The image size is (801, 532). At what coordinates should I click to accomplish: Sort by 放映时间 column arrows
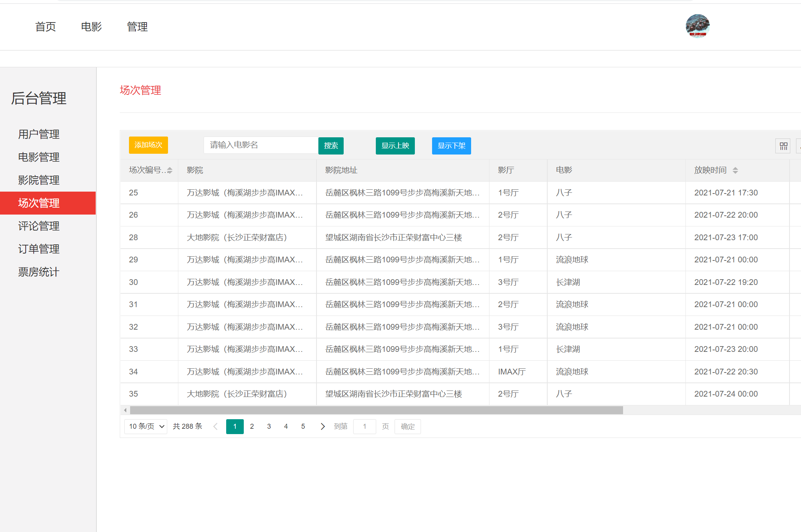735,171
